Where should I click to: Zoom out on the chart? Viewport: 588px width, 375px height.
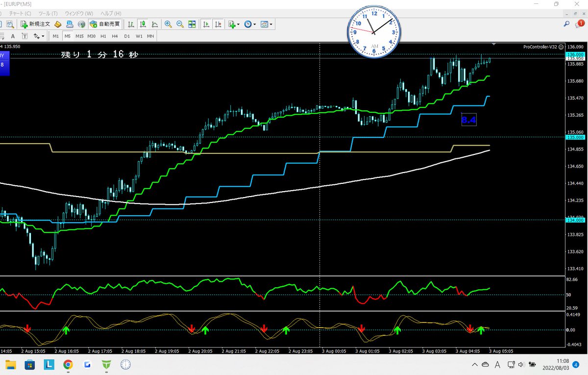[180, 24]
